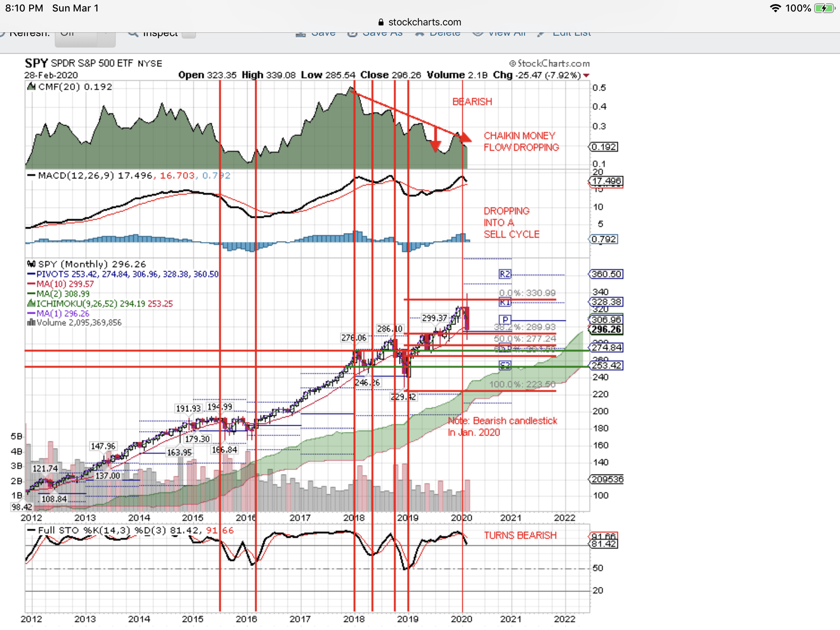Click the PIVOTS legend line
Screen dimensions: 840x630
[123, 274]
